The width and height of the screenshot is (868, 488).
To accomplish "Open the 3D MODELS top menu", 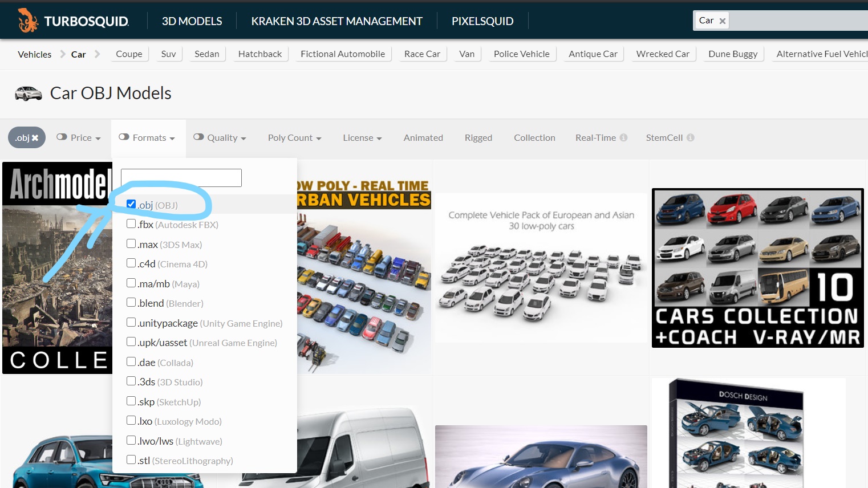I will [x=192, y=21].
